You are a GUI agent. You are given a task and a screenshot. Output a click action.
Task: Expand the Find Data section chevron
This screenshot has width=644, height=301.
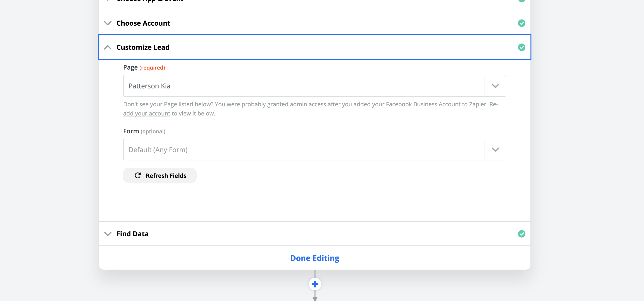coord(107,234)
